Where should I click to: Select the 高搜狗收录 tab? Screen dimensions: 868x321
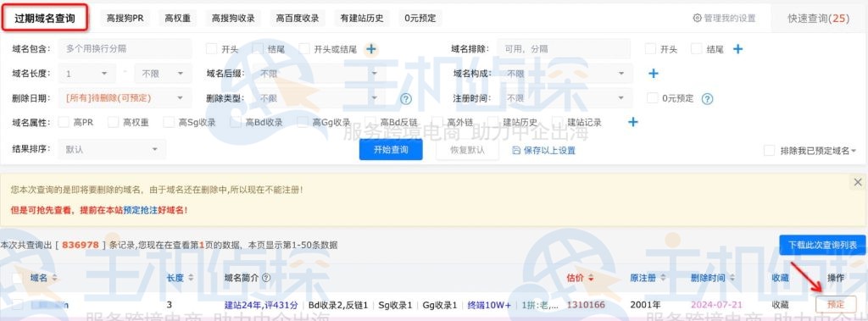pyautogui.click(x=233, y=19)
